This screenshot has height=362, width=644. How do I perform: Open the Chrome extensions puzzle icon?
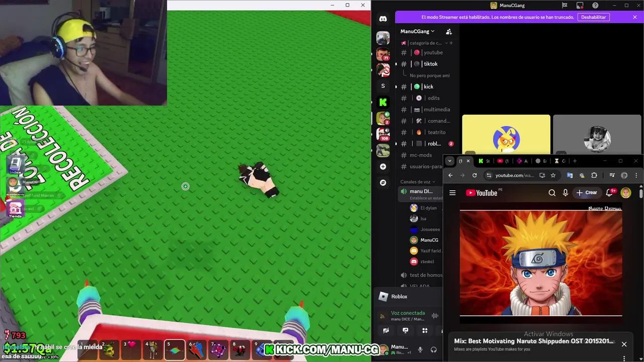tap(594, 175)
